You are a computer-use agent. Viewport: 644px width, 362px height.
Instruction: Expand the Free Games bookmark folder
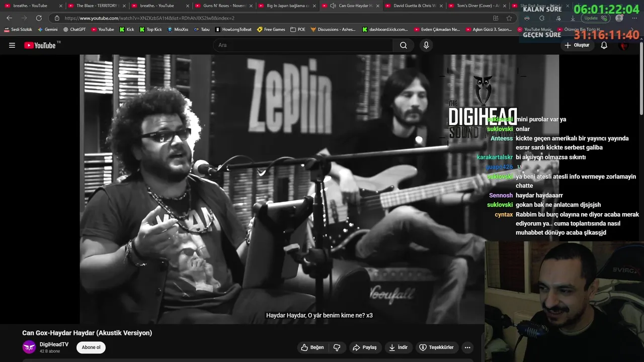pyautogui.click(x=271, y=30)
